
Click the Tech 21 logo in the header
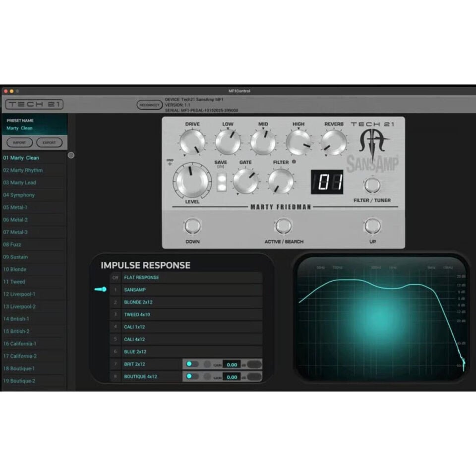click(34, 105)
